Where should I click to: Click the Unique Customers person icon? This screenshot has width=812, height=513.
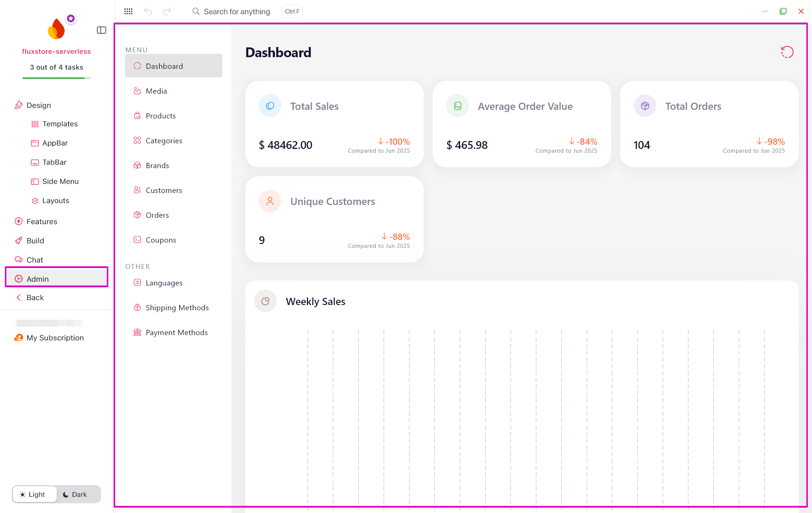click(270, 201)
